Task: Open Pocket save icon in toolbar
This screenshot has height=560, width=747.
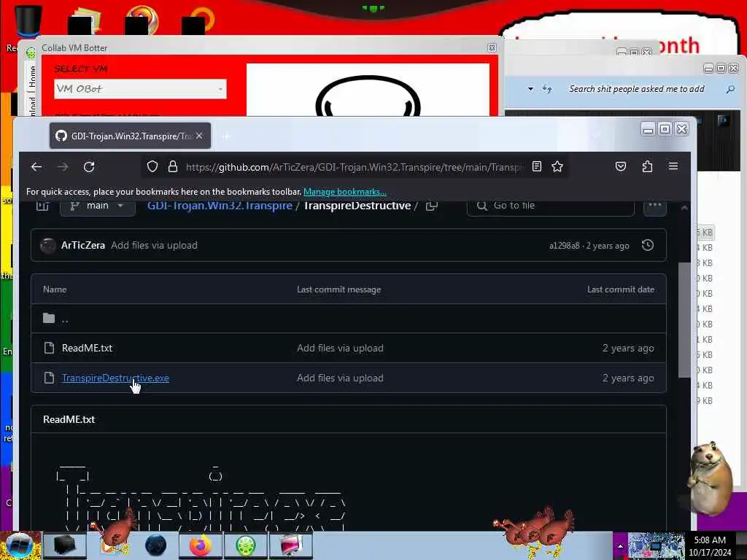Action: tap(621, 167)
